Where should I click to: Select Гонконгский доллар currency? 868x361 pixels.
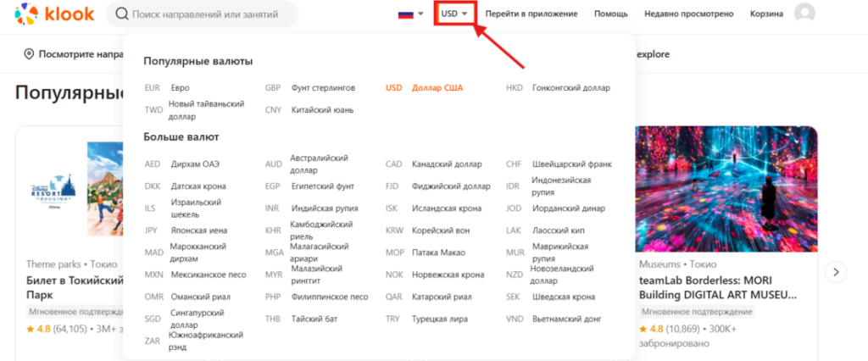point(570,87)
